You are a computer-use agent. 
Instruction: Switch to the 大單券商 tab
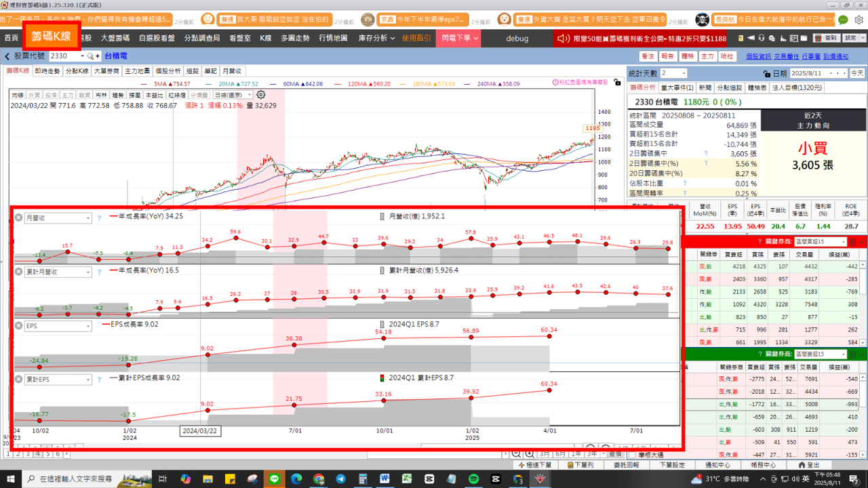pos(106,71)
